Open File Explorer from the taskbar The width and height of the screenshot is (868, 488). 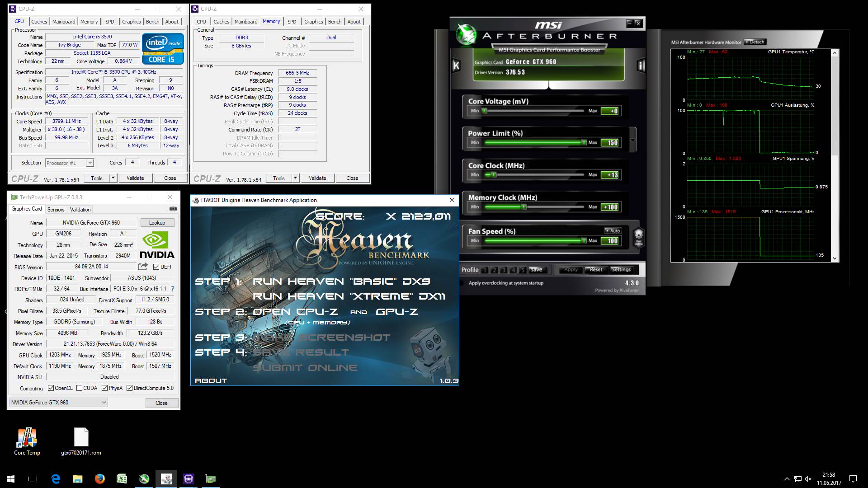click(78, 479)
